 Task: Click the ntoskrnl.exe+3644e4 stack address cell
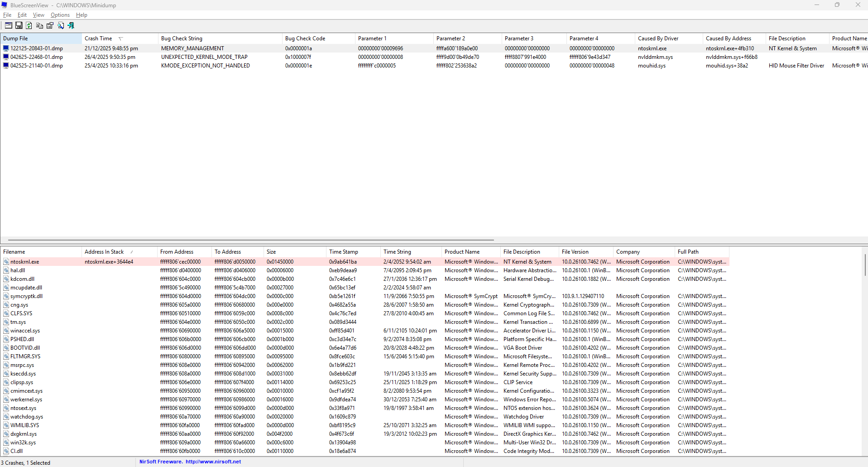109,262
